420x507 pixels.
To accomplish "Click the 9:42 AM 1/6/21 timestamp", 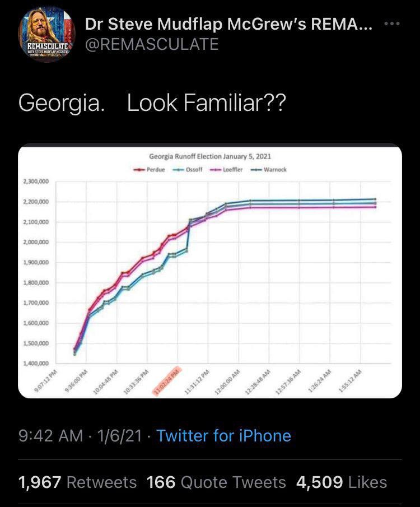I will pos(80,435).
